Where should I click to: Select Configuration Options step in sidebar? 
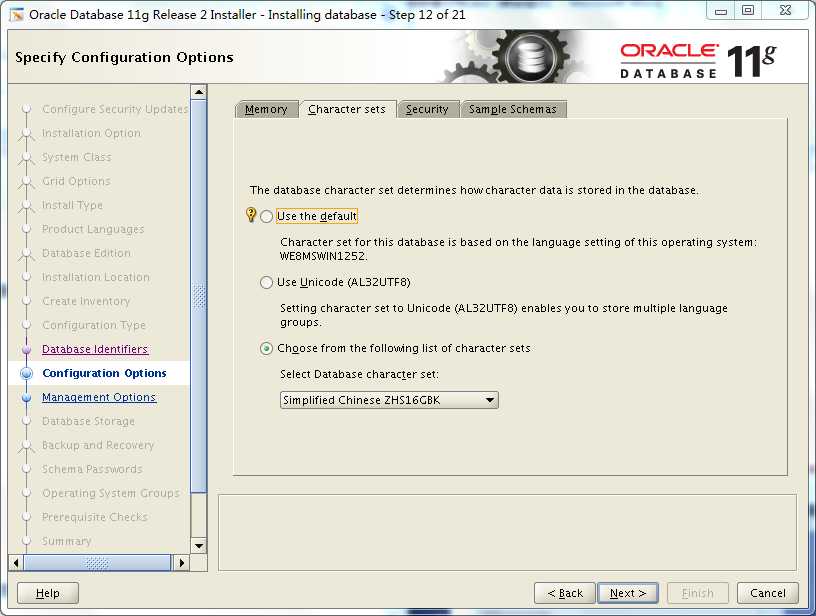point(105,373)
